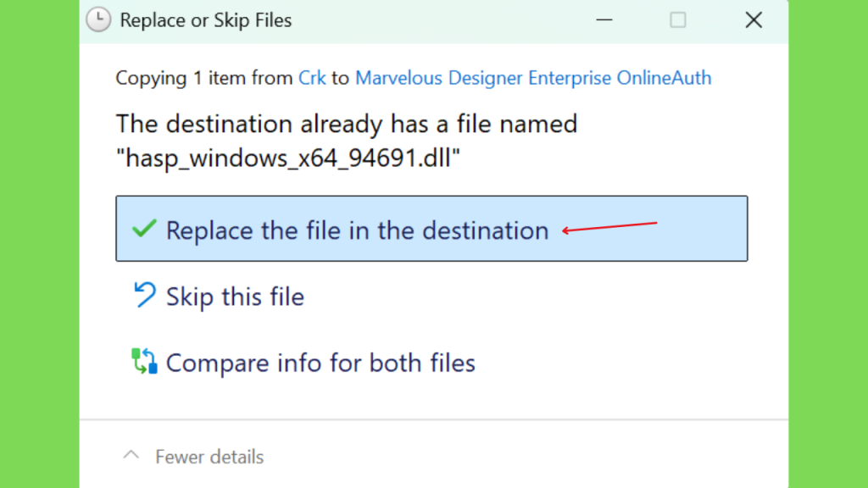Open the Crk source folder link
The width and height of the screenshot is (868, 488).
[312, 78]
